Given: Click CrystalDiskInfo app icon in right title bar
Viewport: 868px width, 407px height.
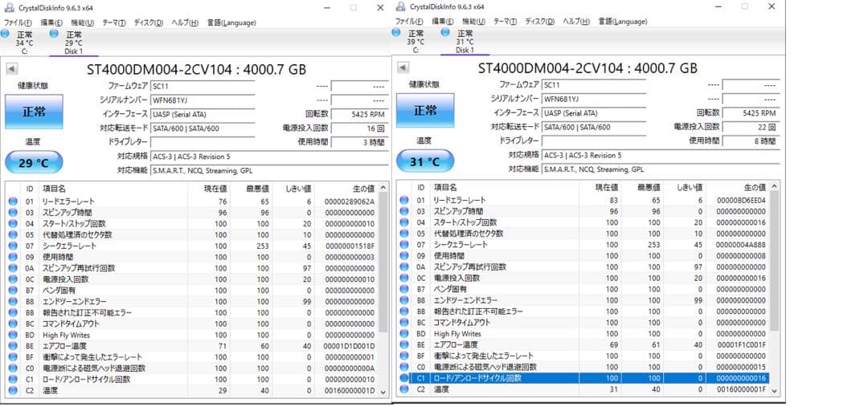Looking at the screenshot, I should pyautogui.click(x=400, y=6).
